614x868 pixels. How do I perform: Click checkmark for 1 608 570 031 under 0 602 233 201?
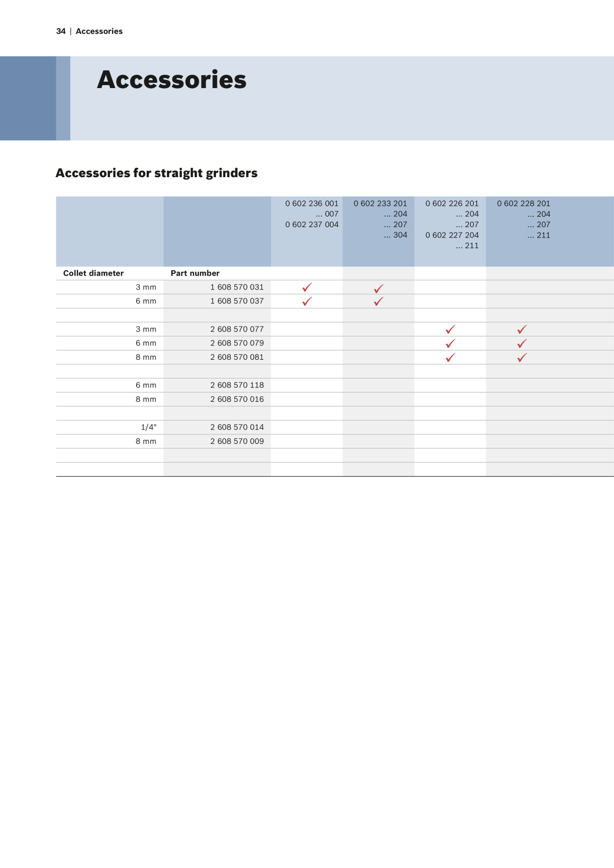pyautogui.click(x=379, y=289)
